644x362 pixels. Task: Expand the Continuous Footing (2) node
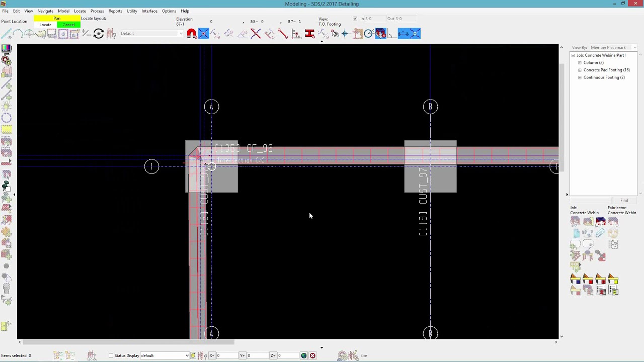580,78
